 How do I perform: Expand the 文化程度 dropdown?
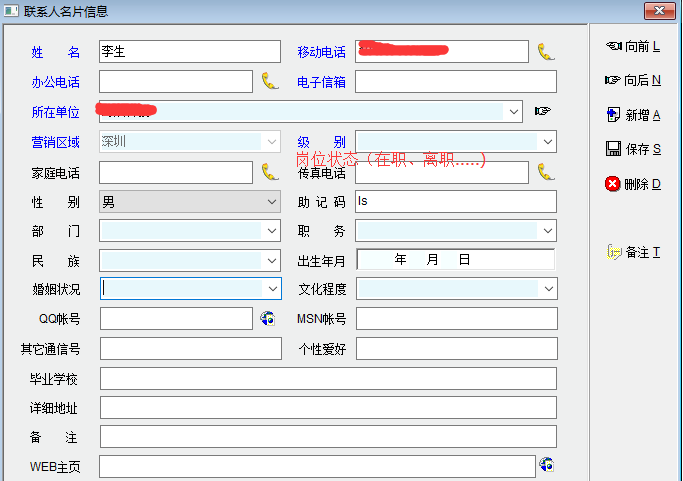pyautogui.click(x=547, y=289)
